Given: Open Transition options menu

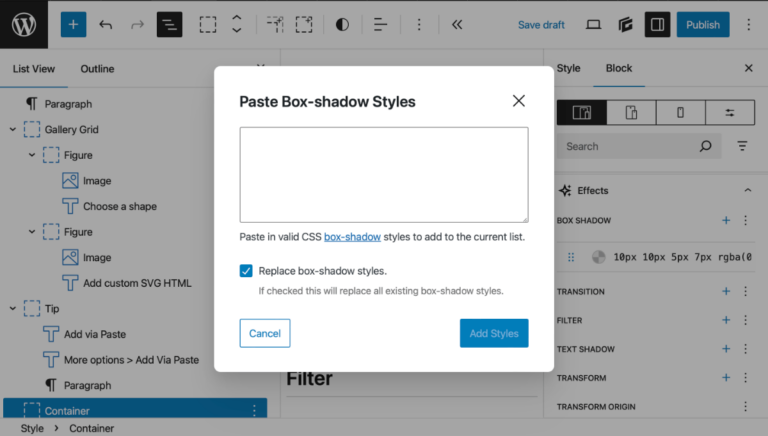Looking at the screenshot, I should pyautogui.click(x=745, y=291).
